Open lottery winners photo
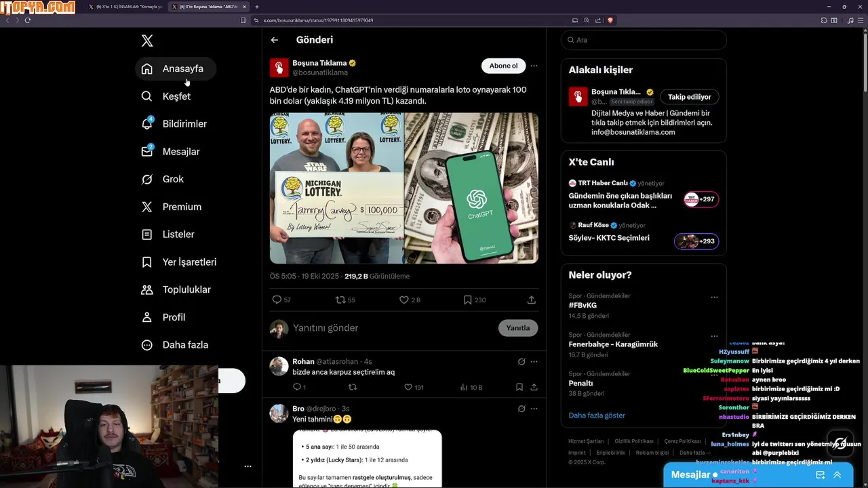The image size is (868, 488). click(336, 188)
